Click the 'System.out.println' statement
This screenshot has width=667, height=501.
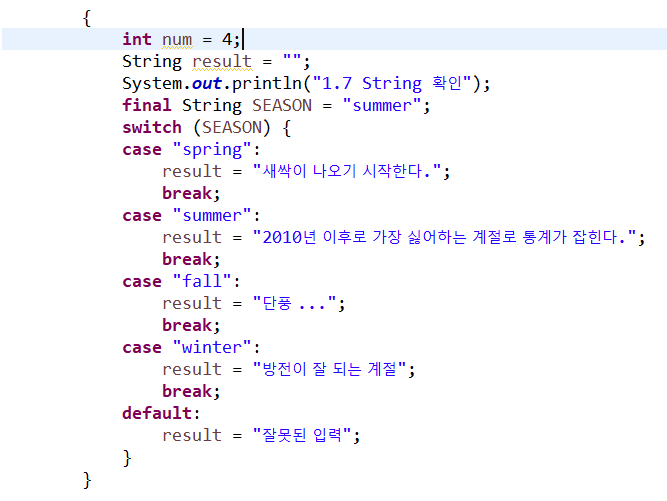pos(306,83)
